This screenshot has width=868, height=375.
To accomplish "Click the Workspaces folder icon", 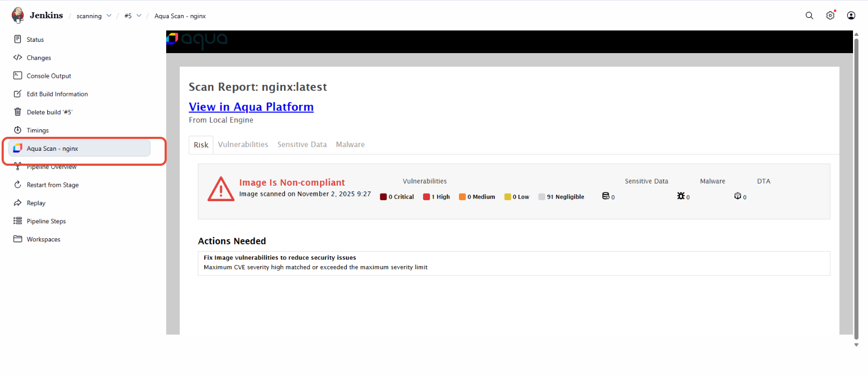I will pos(18,239).
